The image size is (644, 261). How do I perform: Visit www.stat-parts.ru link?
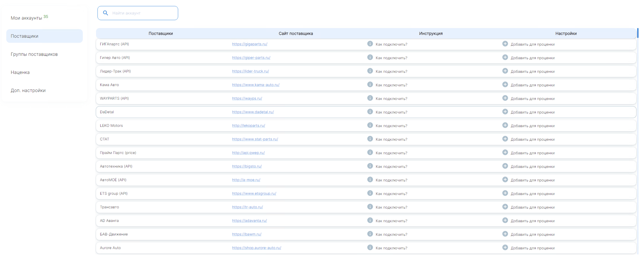click(255, 139)
